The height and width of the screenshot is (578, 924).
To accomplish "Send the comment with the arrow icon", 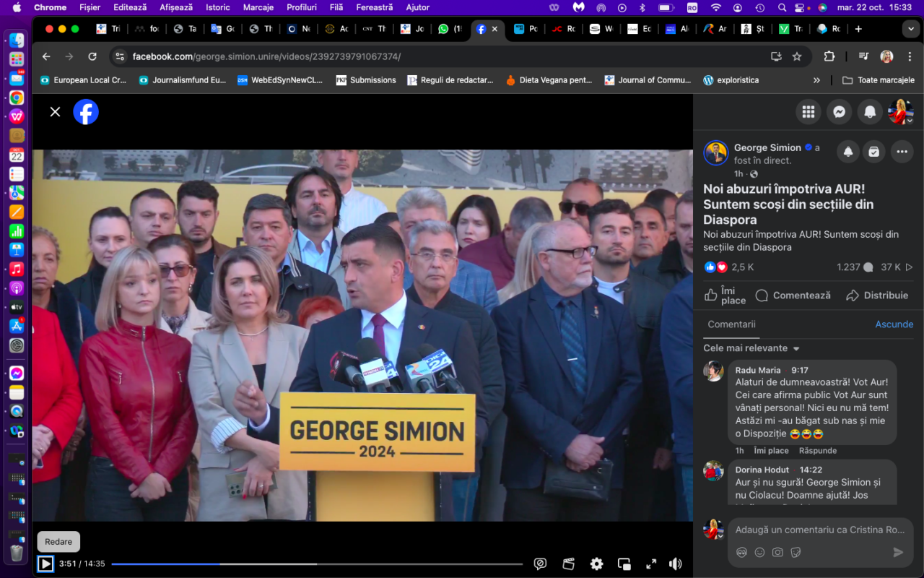I will pyautogui.click(x=898, y=552).
